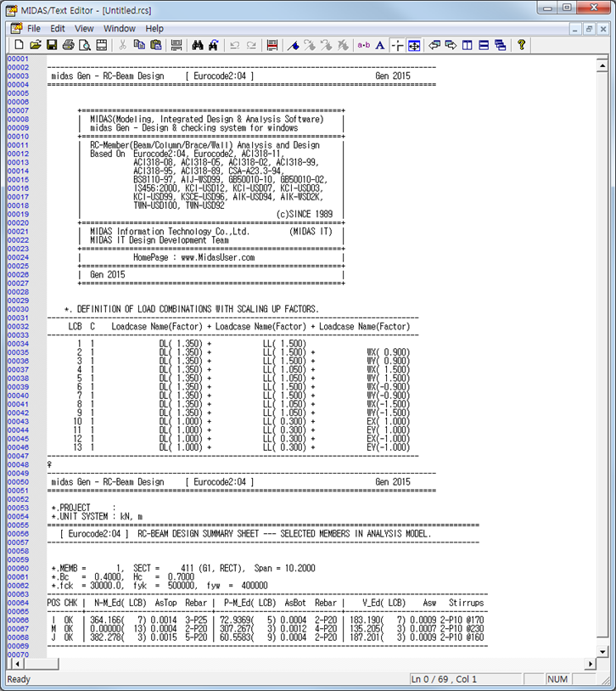Screen dimensions: 616x691
Task: Click 'DEFINITION OF LOAD COMBINATIONS' heading line
Action: pyautogui.click(x=192, y=309)
